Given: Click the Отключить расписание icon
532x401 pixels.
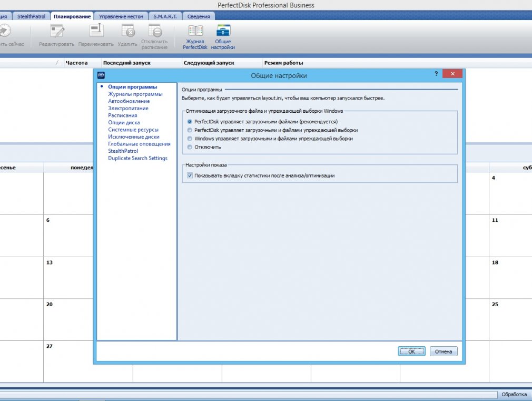Looking at the screenshot, I should coord(154,37).
